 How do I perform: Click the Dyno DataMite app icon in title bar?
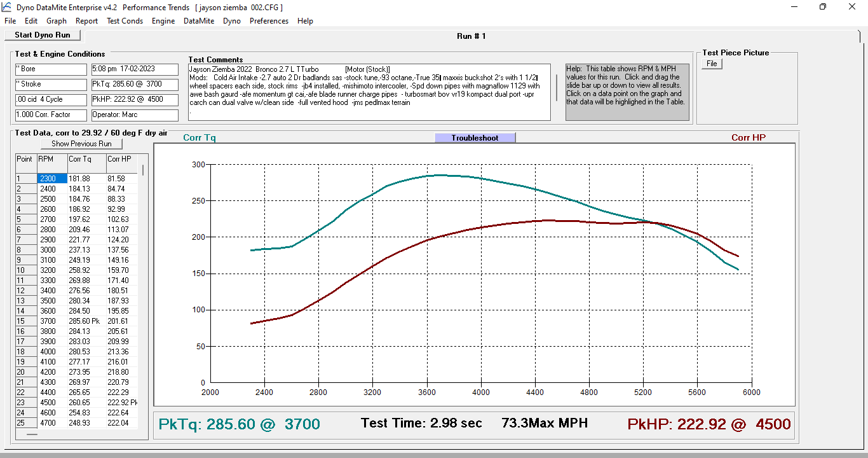[x=8, y=7]
